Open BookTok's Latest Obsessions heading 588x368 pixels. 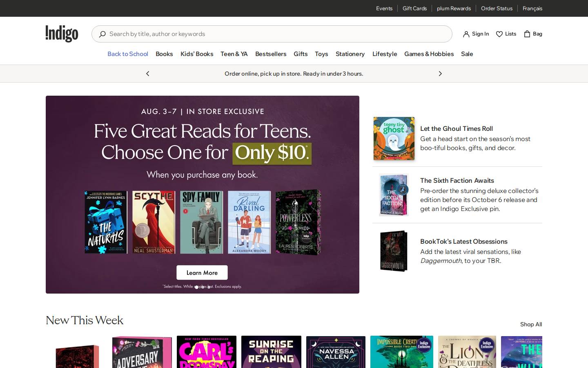point(464,241)
